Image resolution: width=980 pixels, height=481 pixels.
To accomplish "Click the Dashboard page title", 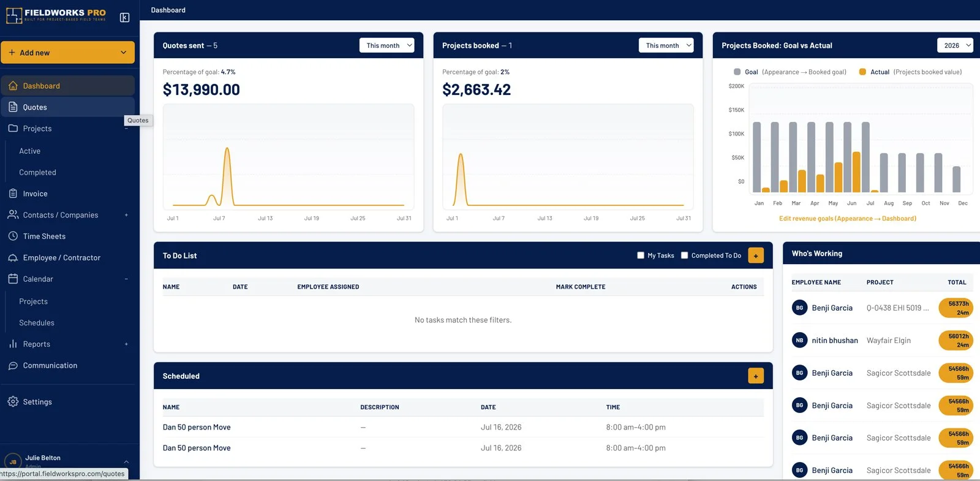I will tap(168, 10).
